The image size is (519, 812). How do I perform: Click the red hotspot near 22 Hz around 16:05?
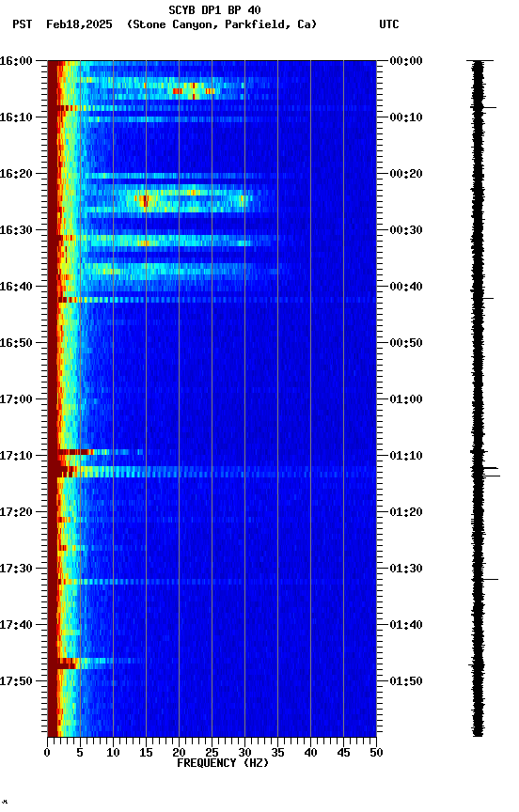tap(194, 91)
